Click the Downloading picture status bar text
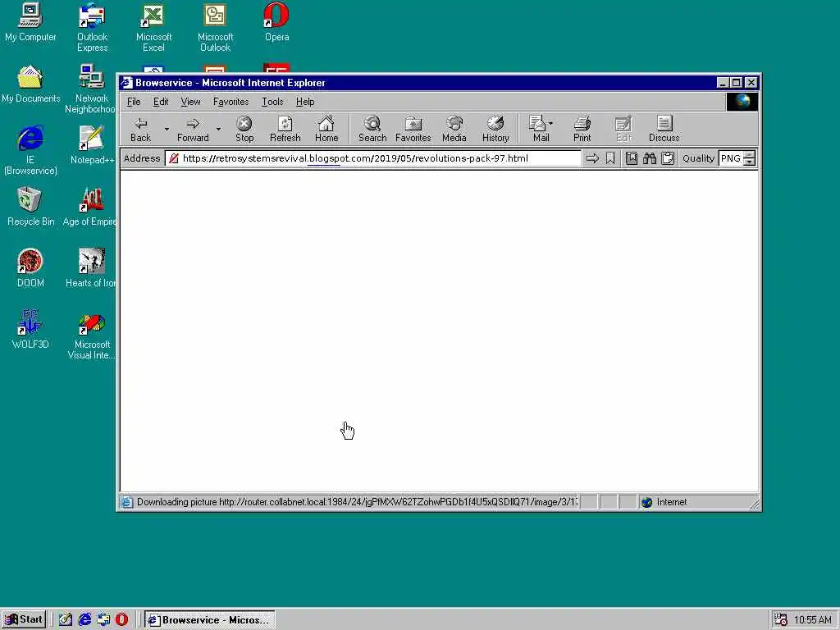Image resolution: width=840 pixels, height=630 pixels. click(x=357, y=502)
